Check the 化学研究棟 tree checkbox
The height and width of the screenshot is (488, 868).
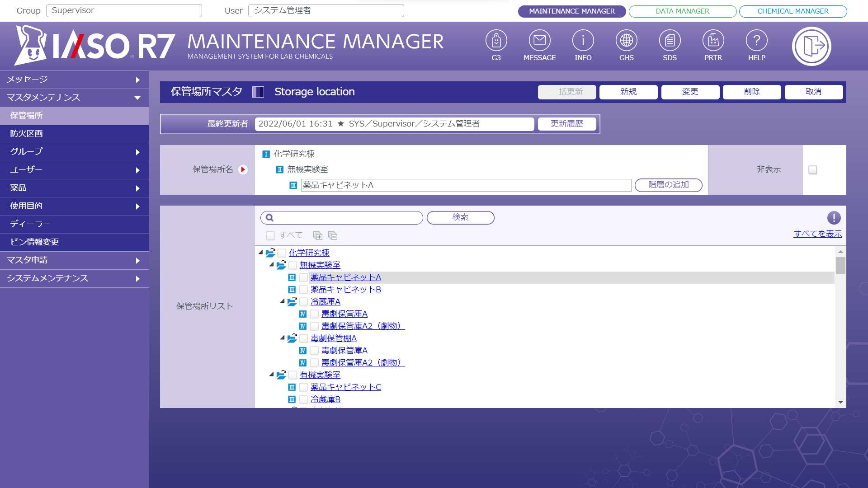click(x=282, y=253)
